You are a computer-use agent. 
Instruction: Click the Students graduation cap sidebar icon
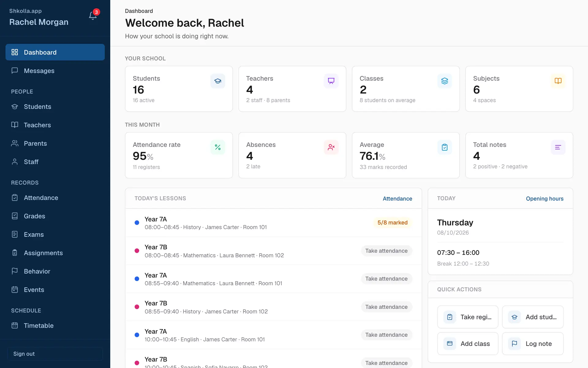(15, 106)
